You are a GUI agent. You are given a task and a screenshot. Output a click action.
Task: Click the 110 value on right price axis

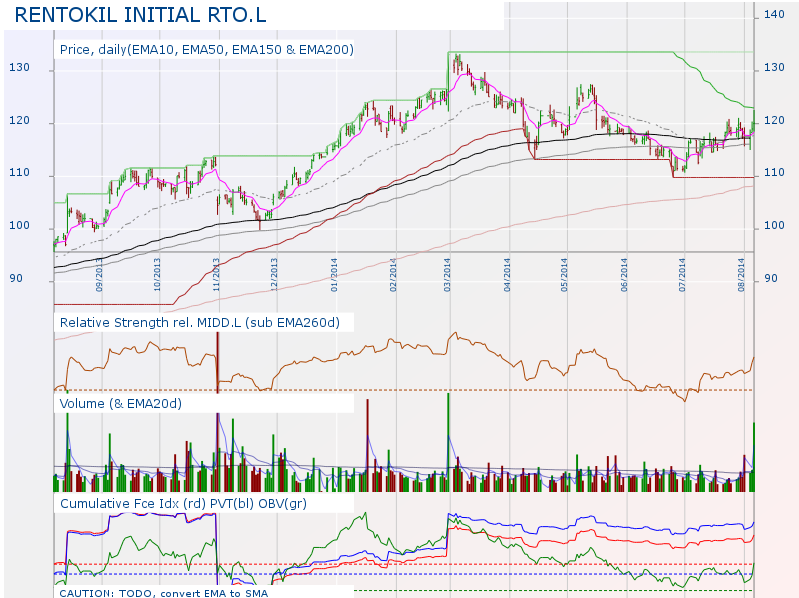coord(774,173)
